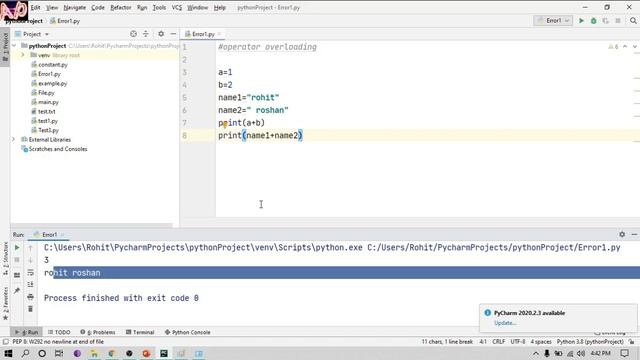Screen dimensions: 640x360
Task: Open File.py in project tree
Action: coord(46,93)
